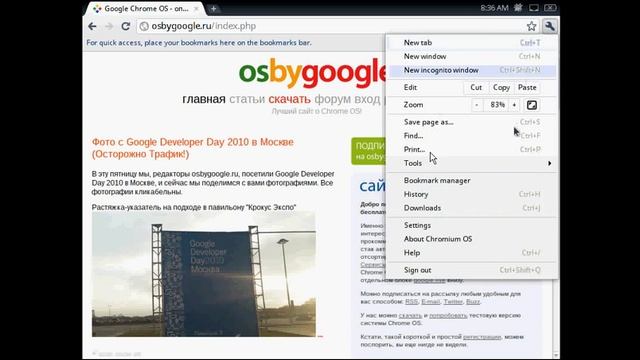
Task: Select Sign out from menu
Action: click(472, 270)
